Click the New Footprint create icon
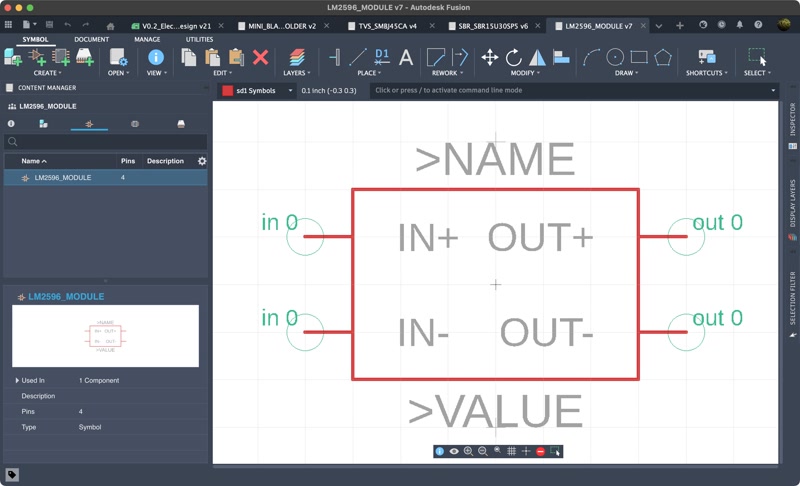The height and width of the screenshot is (486, 800). (x=61, y=57)
